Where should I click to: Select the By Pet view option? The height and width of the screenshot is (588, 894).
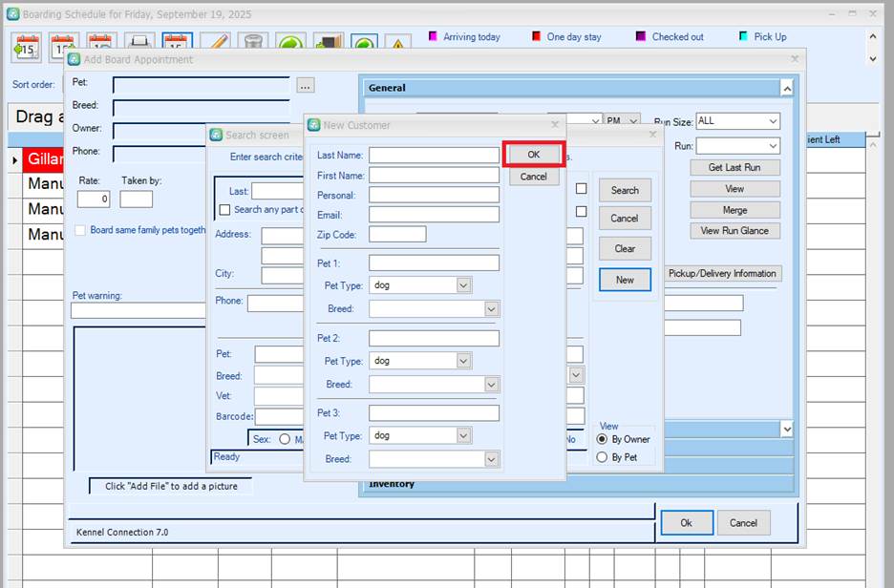tap(602, 457)
